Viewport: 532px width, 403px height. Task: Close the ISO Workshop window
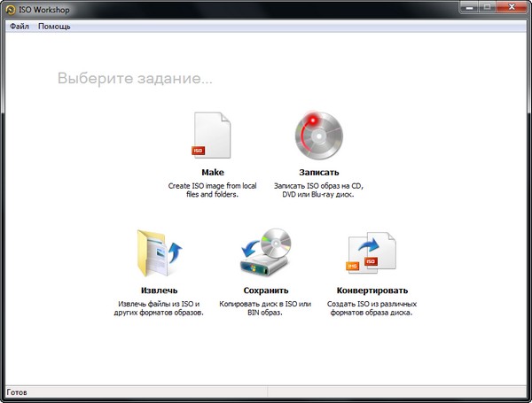pos(512,7)
